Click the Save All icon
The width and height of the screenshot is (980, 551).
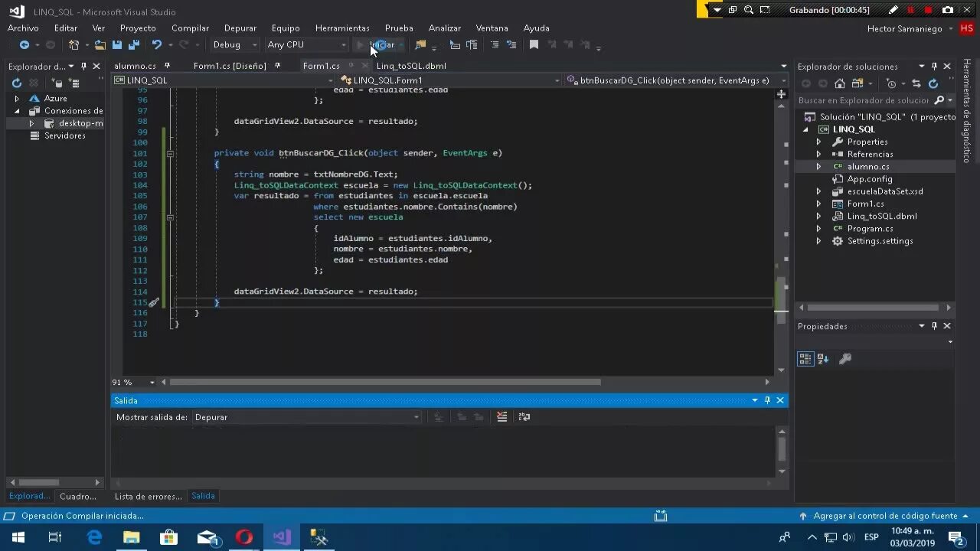pyautogui.click(x=133, y=45)
